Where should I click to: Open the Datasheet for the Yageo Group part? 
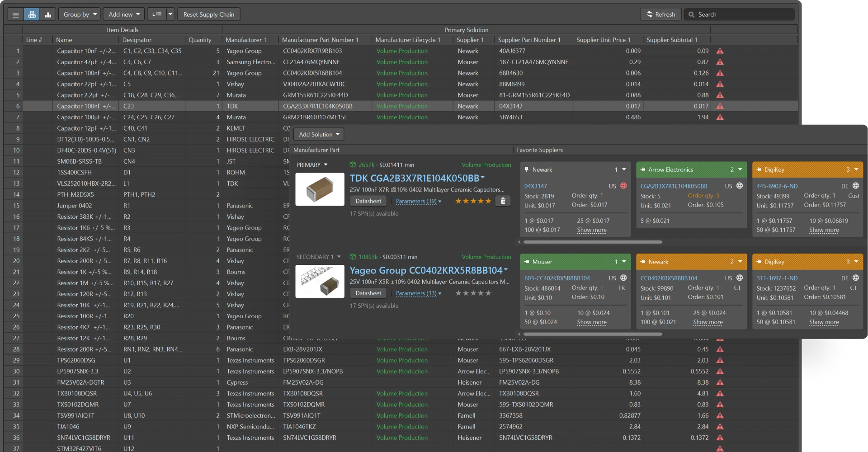[x=368, y=293]
